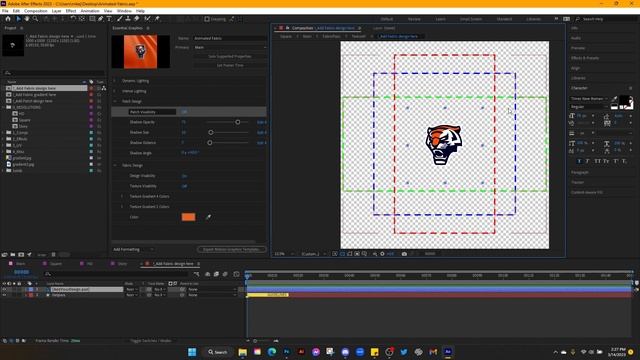The image size is (640, 360).
Task: Toggle Faux Italic in Character panel
Action: tap(587, 161)
